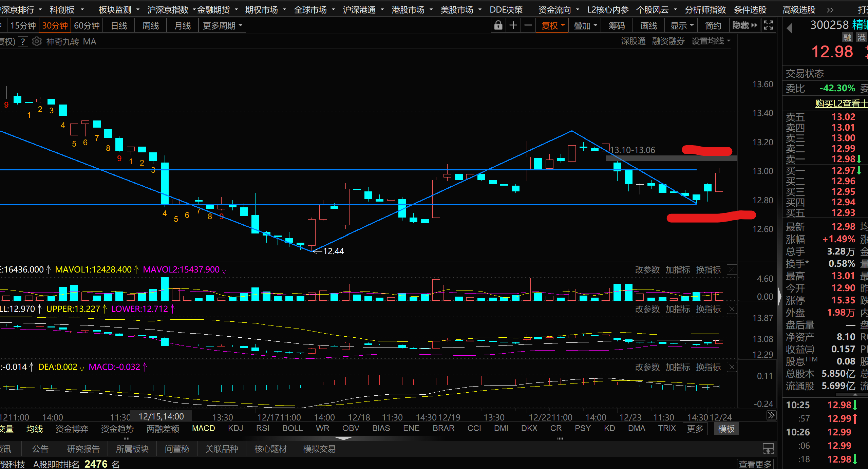
Task: Switch to the 日线 period tab
Action: tap(119, 25)
